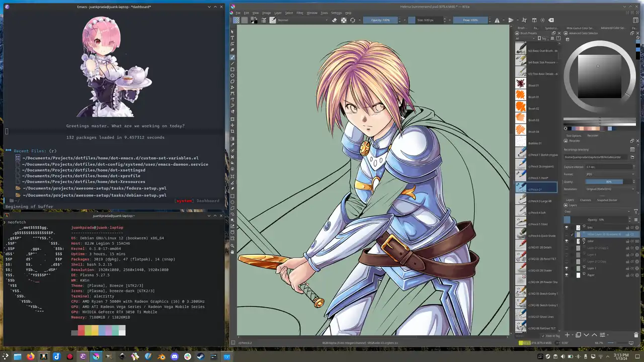Select the Crop tool in Krita toolbox
The width and height of the screenshot is (644, 362).
(232, 131)
